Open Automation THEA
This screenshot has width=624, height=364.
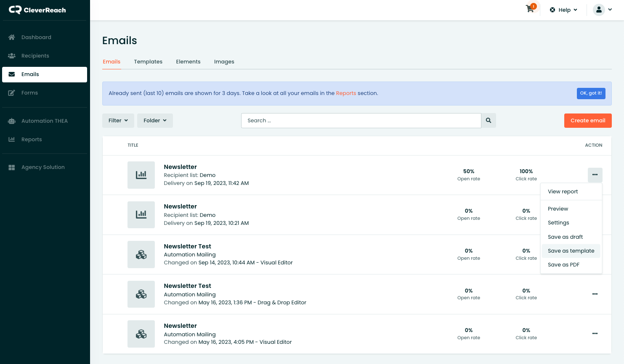tap(44, 121)
